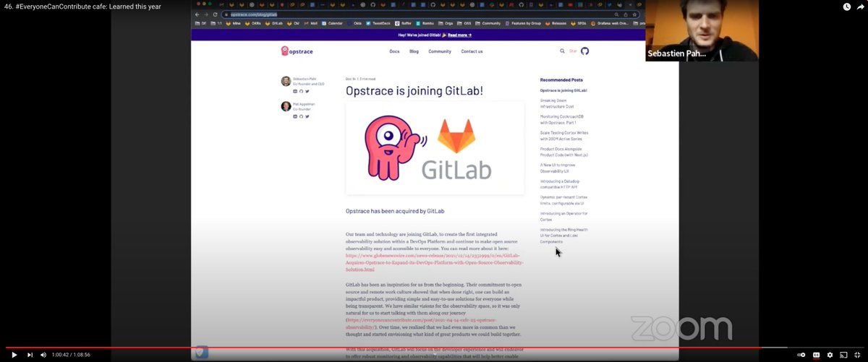The width and height of the screenshot is (868, 362).
Task: Click the Share arrow icon
Action: tap(861, 7)
